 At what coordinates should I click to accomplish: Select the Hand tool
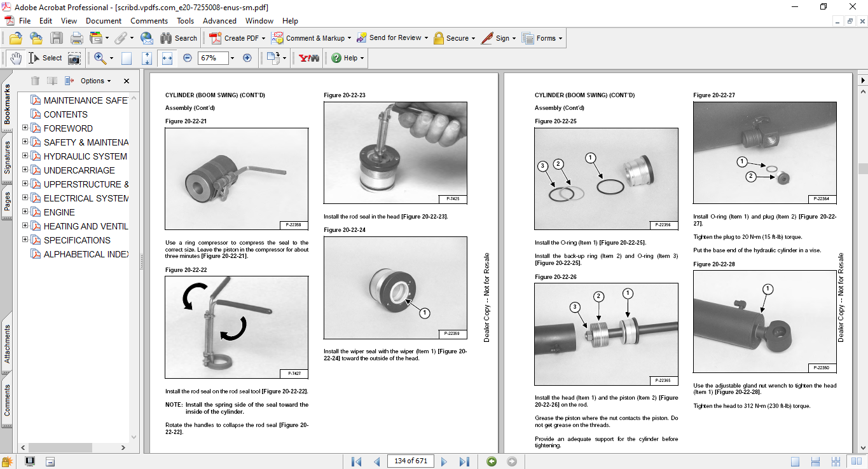[16, 58]
